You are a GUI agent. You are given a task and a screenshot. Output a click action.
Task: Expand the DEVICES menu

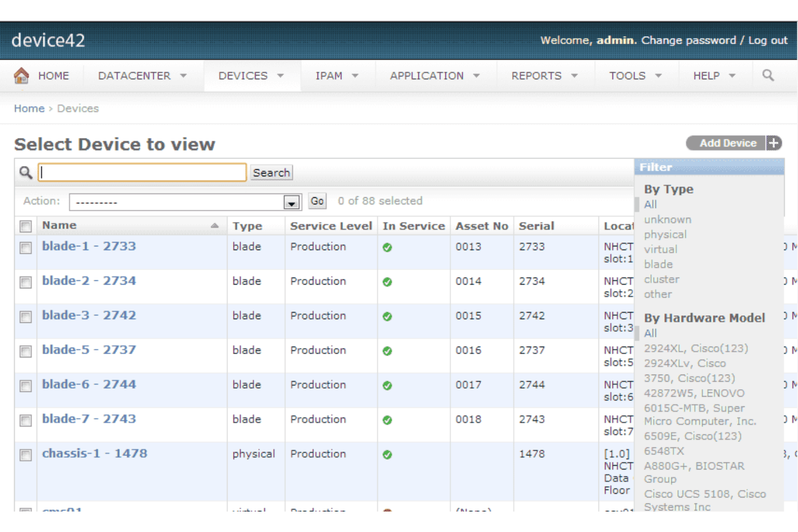[x=251, y=75]
